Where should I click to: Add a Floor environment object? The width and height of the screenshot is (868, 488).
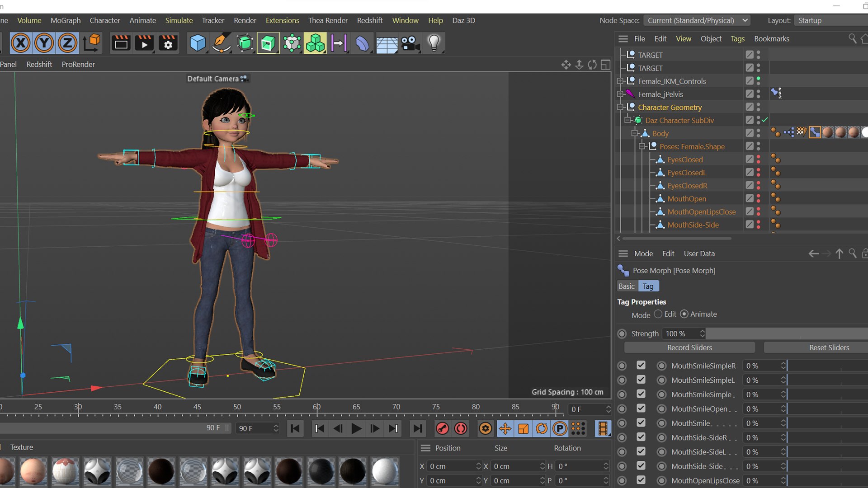click(387, 43)
